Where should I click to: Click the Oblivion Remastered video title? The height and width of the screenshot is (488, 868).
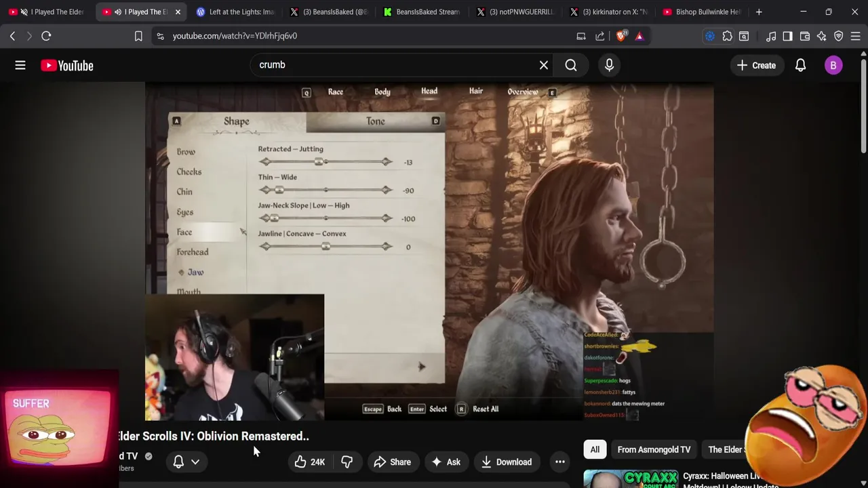(x=214, y=436)
